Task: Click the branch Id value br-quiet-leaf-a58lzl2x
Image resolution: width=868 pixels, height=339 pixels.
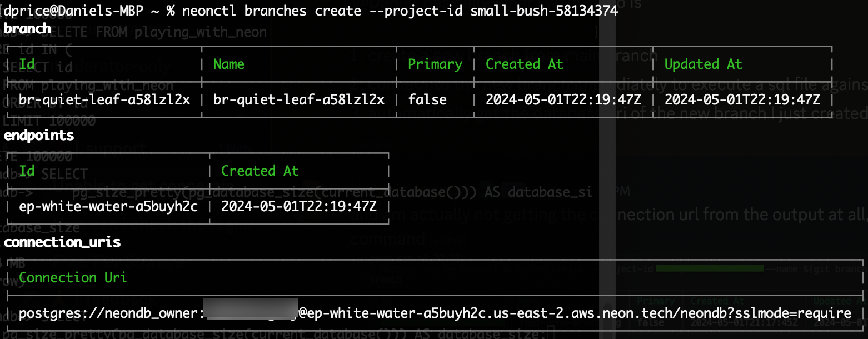Action: [x=104, y=100]
